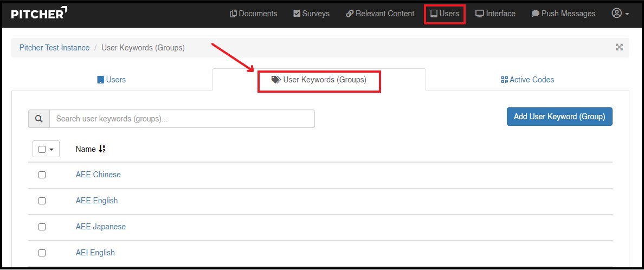This screenshot has height=270, width=644.
Task: Expand the select-all checkbox dropdown
Action: pos(51,149)
